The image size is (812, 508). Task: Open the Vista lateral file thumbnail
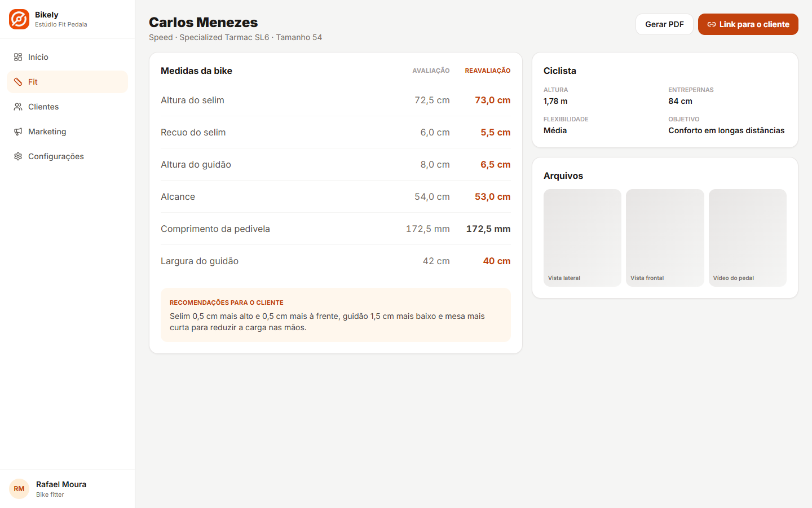point(582,238)
